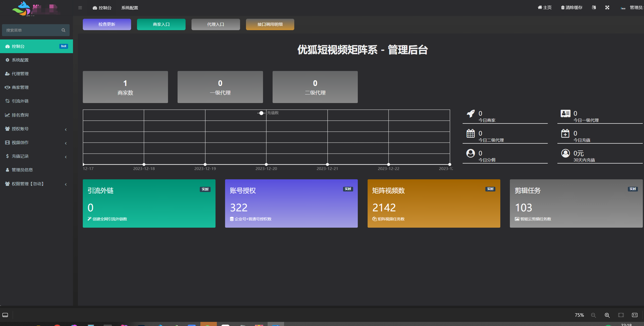This screenshot has height=326, width=644.
Task: Click the 实时 badge on 引流外链 card
Action: tap(205, 189)
